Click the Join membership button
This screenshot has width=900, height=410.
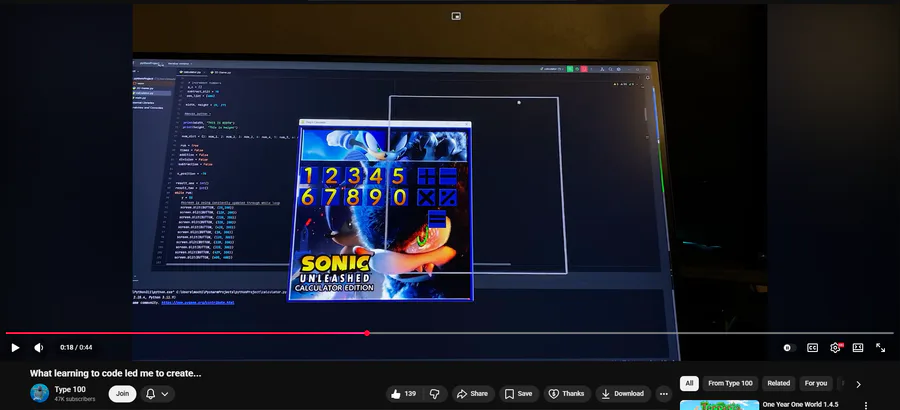tap(122, 393)
